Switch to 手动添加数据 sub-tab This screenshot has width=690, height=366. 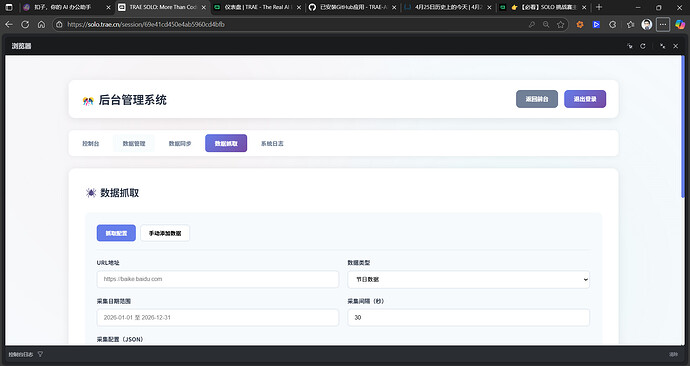coord(165,233)
